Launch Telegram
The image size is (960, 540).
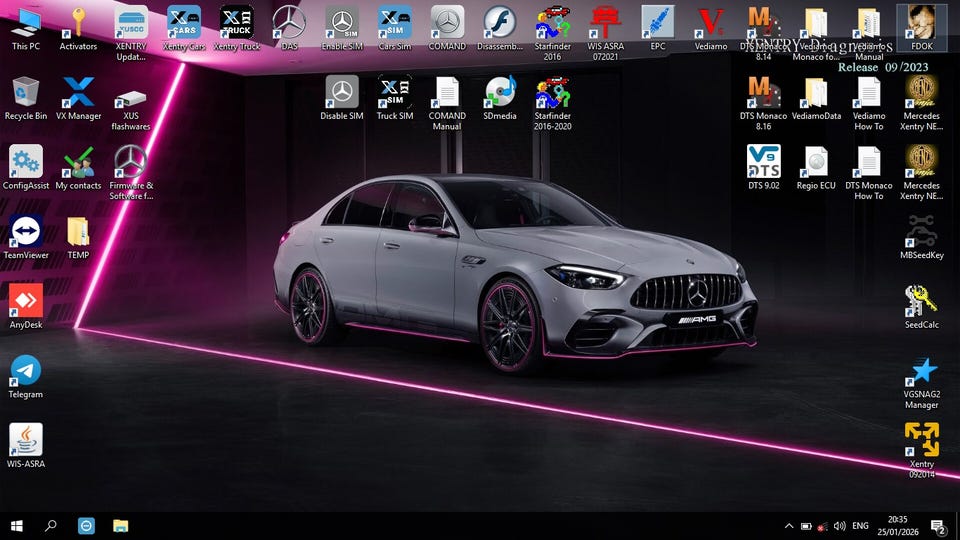[x=26, y=377]
